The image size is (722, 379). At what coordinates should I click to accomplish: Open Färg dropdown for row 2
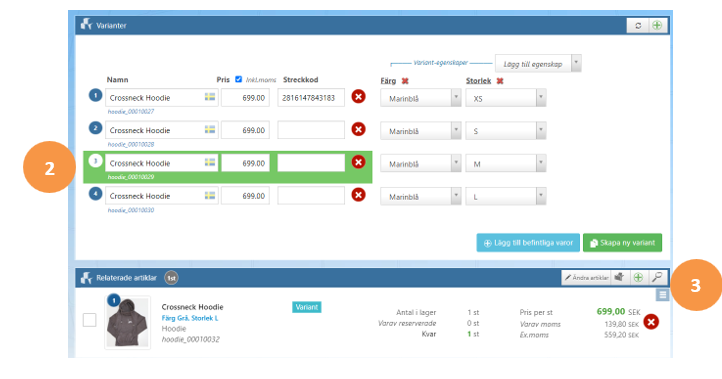coord(420,131)
